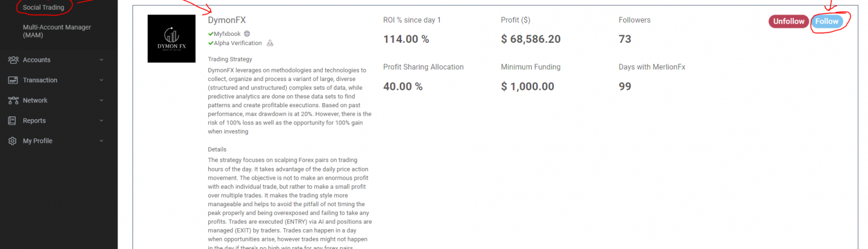
Task: Click the Alpha Verification label
Action: click(x=237, y=43)
